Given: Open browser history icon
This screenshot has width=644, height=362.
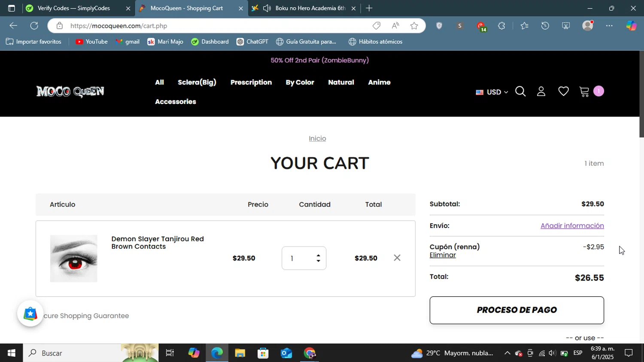Looking at the screenshot, I should (x=545, y=26).
